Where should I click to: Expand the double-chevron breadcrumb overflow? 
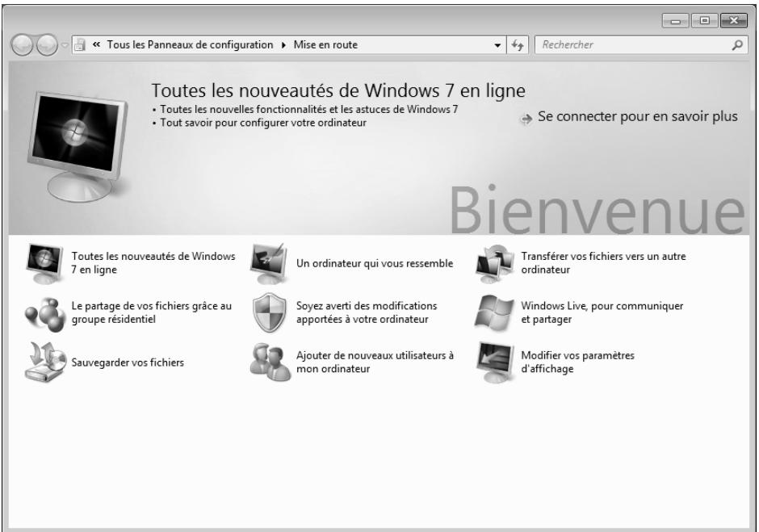[96, 44]
